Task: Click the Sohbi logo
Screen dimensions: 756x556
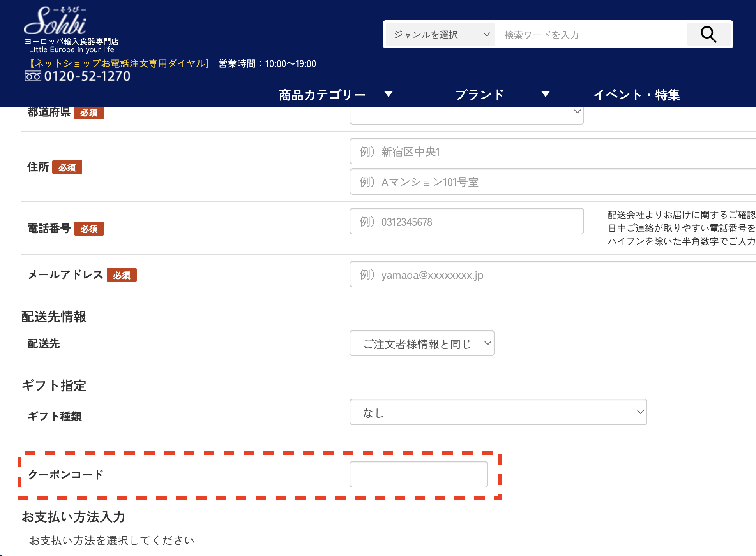Action: pos(55,21)
